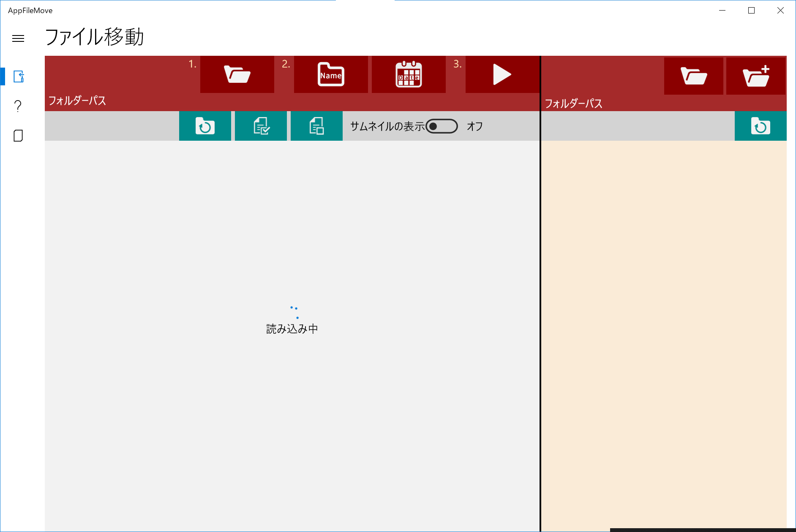Open the blank page sidebar icon
This screenshot has width=796, height=532.
point(18,136)
